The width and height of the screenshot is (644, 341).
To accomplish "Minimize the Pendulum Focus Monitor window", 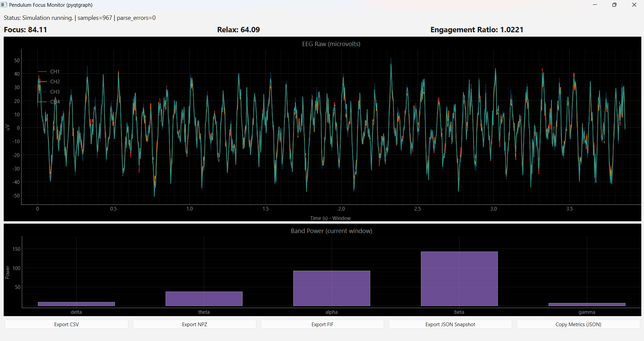I will pyautogui.click(x=595, y=5).
